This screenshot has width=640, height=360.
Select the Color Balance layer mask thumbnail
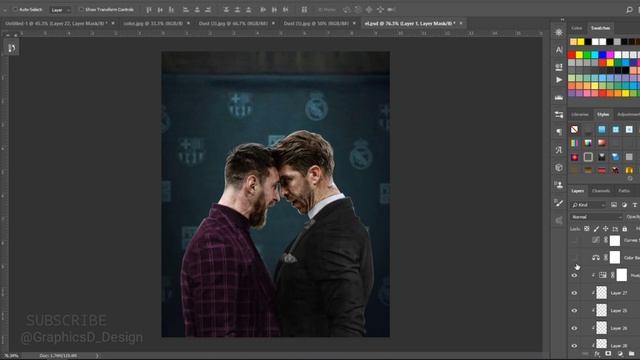615,258
